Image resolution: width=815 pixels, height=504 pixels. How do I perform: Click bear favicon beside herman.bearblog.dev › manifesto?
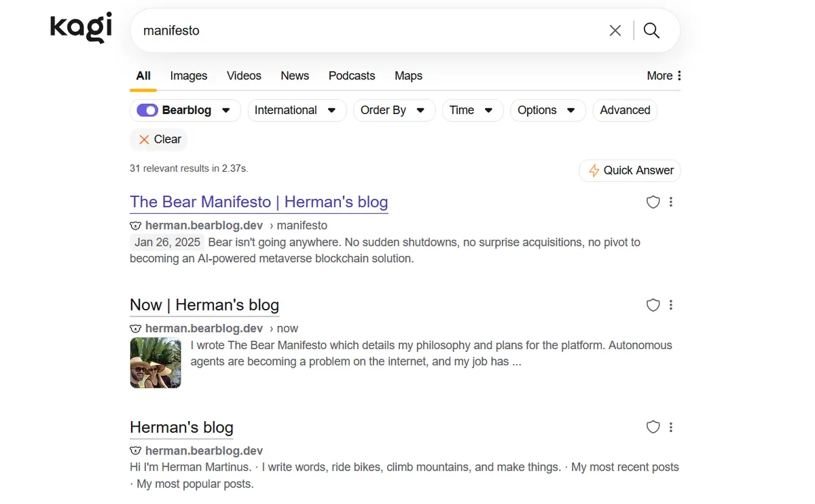coord(136,226)
